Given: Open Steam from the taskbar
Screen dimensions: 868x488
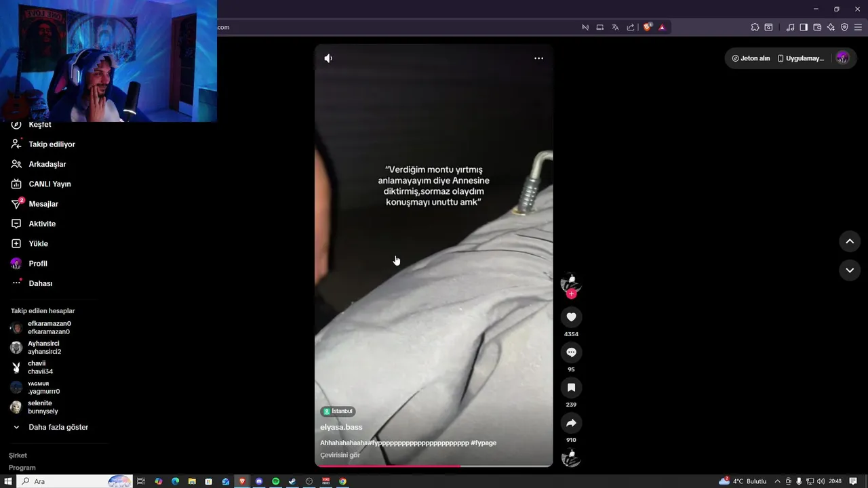Looking at the screenshot, I should (292, 481).
